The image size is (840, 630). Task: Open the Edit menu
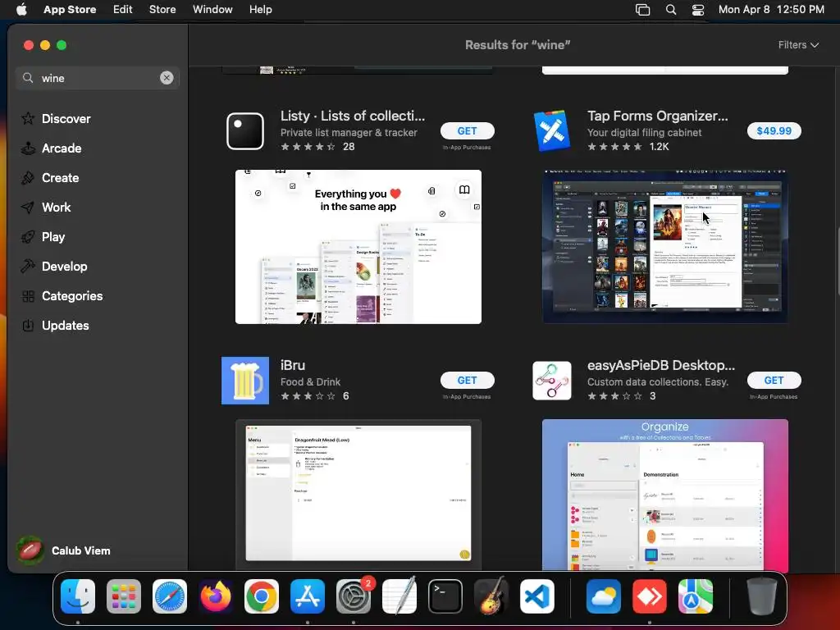[x=123, y=10]
